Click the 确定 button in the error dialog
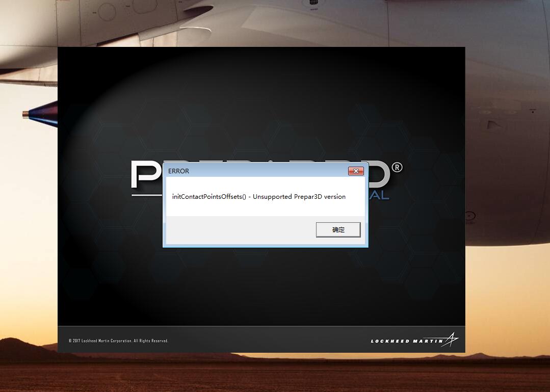The image size is (550, 392). click(x=338, y=230)
